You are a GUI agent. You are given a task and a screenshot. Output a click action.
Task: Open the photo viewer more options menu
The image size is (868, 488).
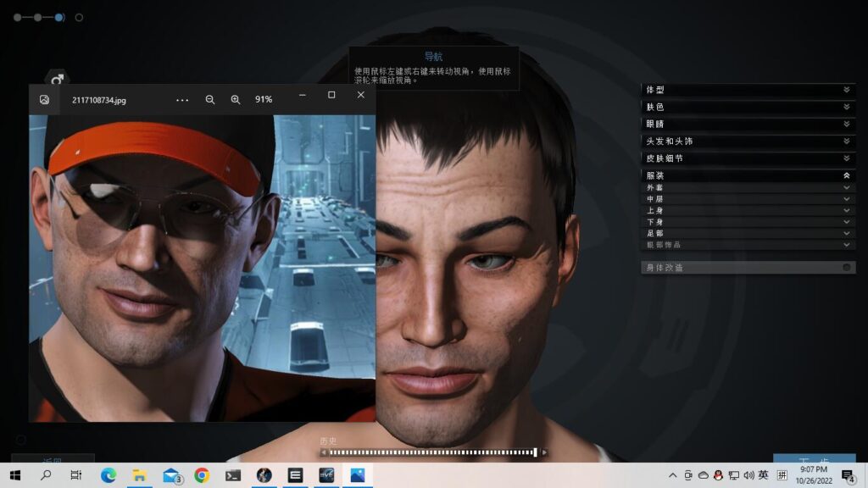[182, 99]
